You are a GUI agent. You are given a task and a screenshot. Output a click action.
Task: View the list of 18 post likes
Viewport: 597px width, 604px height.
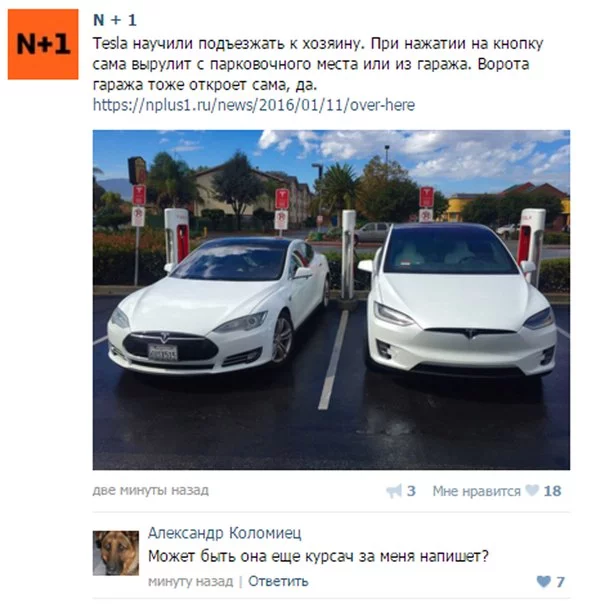point(552,491)
